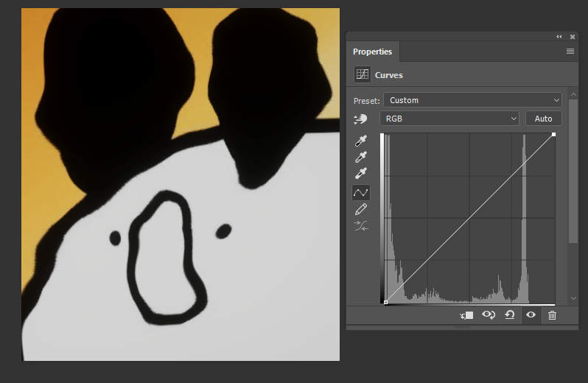The width and height of the screenshot is (588, 383).
Task: Click the Curves adjustment icon
Action: tap(363, 74)
